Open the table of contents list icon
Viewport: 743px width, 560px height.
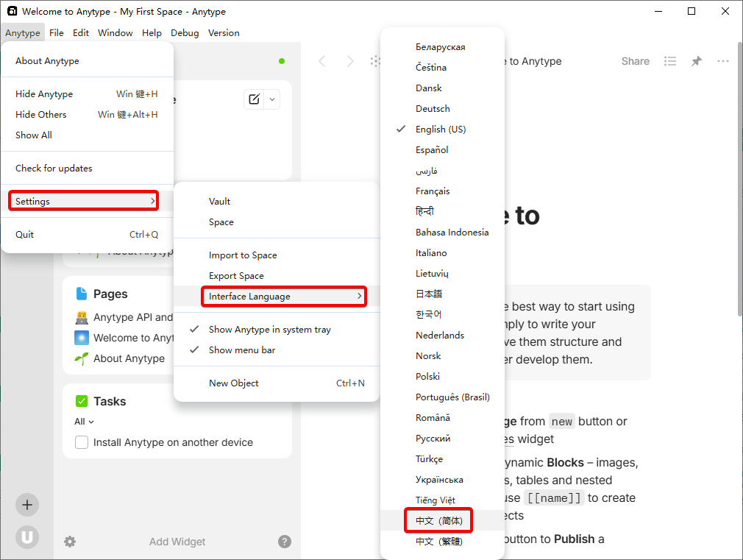click(670, 61)
